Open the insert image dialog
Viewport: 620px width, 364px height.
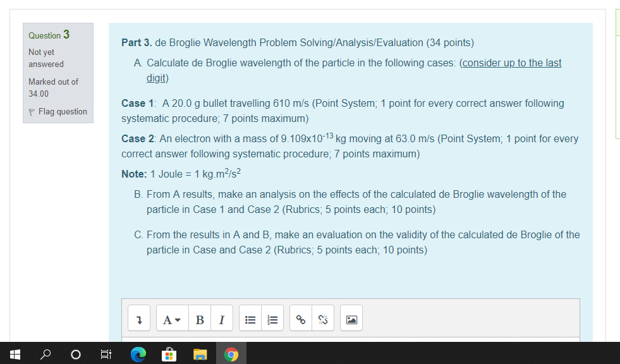(351, 318)
